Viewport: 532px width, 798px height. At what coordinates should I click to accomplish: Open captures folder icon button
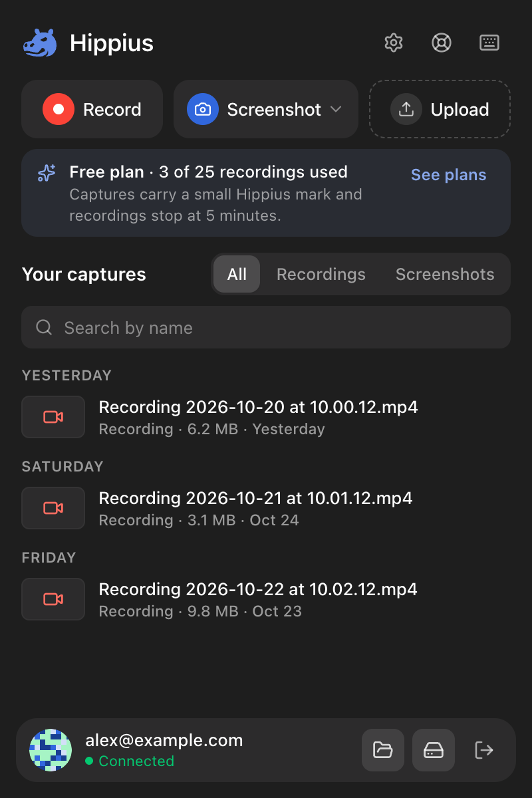[383, 750]
